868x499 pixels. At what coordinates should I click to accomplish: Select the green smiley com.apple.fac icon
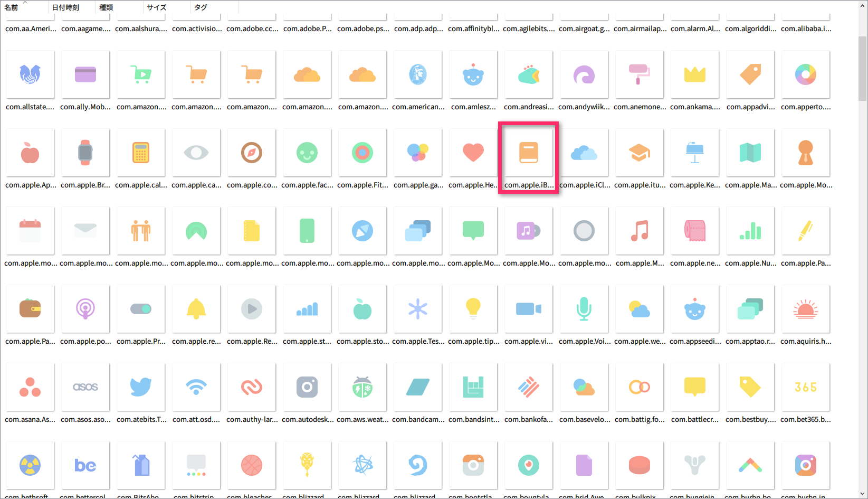point(307,153)
